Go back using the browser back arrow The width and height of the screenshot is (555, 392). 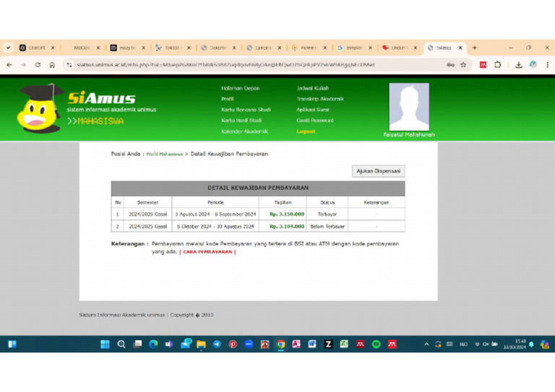pyautogui.click(x=9, y=65)
